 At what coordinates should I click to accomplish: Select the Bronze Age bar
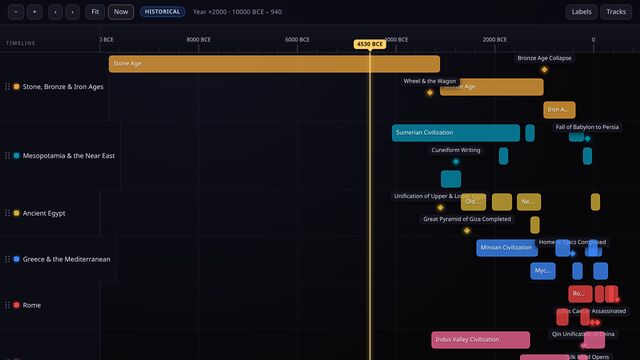click(491, 87)
